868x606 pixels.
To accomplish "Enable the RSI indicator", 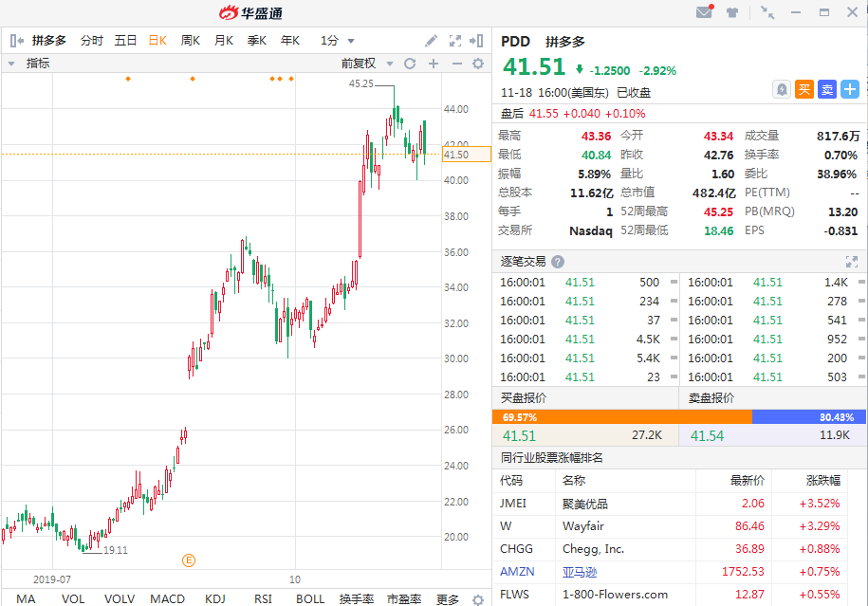I will [263, 598].
